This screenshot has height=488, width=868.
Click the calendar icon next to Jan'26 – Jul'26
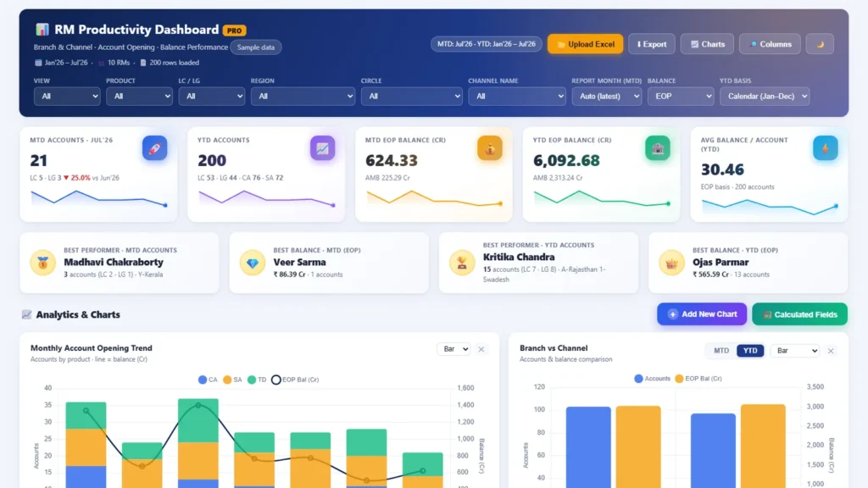[x=38, y=63]
